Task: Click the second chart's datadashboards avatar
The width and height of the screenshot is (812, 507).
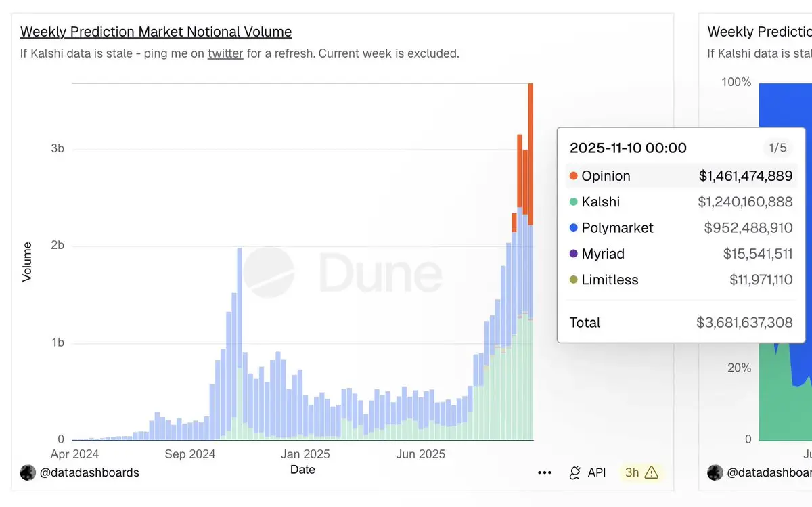Action: [x=715, y=472]
